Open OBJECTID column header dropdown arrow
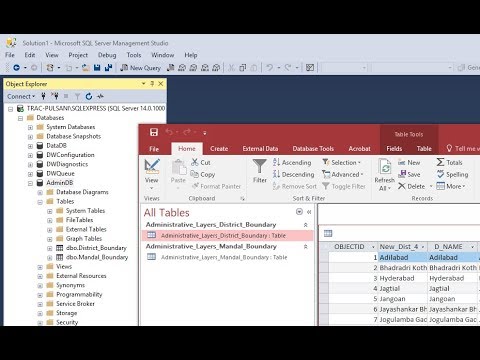This screenshot has width=480, height=360. (373, 247)
